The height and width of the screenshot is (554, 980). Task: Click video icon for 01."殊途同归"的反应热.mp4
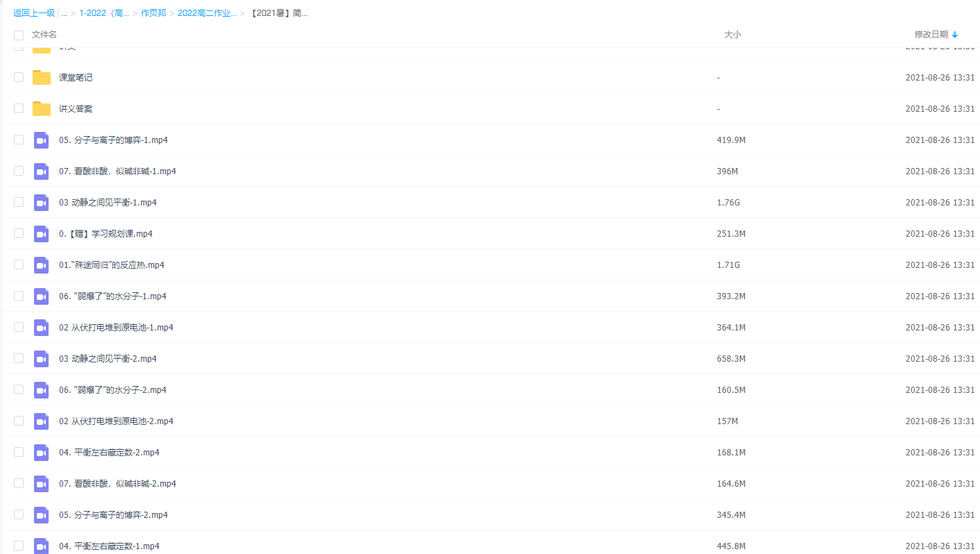(42, 265)
